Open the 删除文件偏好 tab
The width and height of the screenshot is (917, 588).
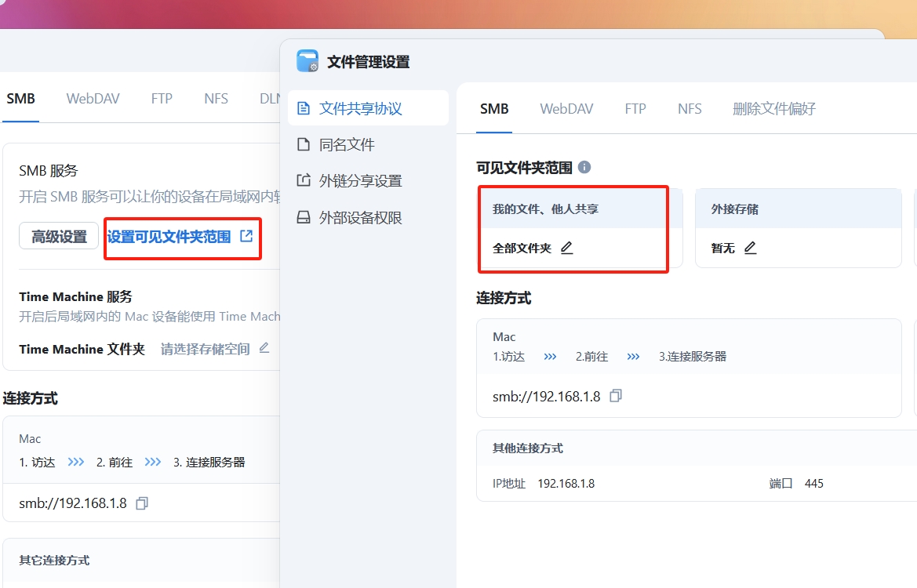tap(773, 109)
